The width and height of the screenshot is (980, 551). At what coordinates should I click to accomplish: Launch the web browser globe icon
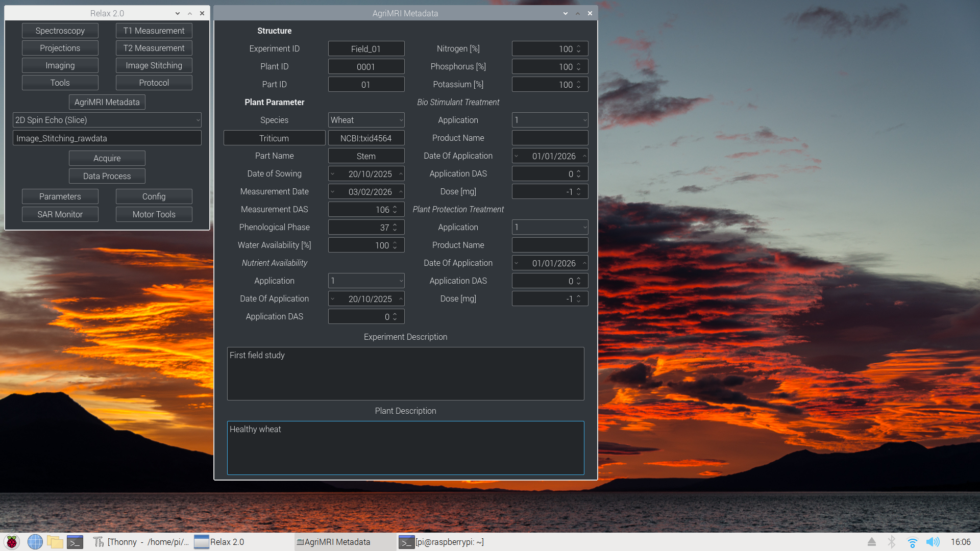35,542
